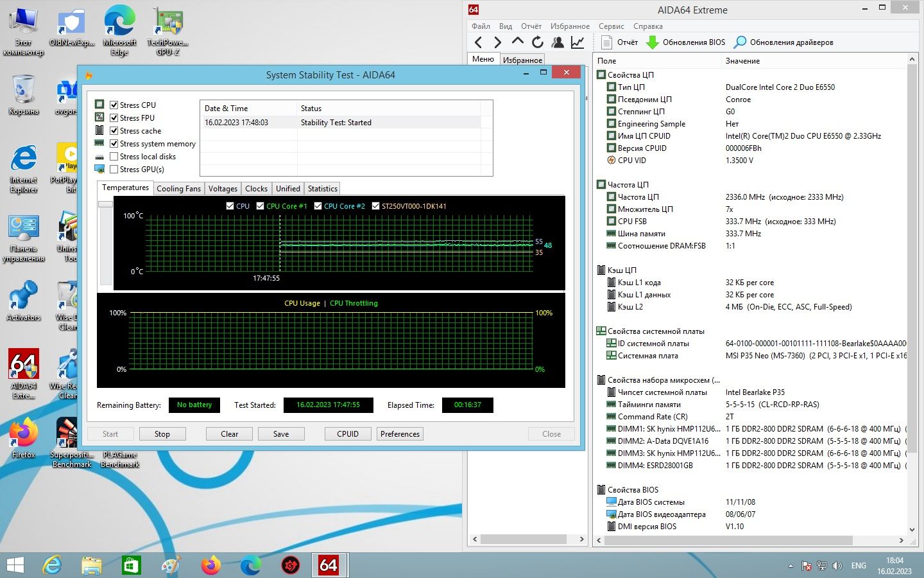Show hidden tray icons arrow
Viewport: 924px width, 578px height.
[791, 566]
